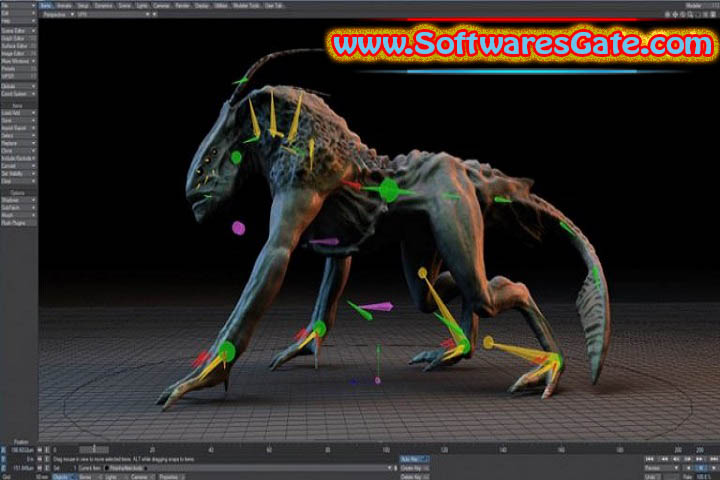The height and width of the screenshot is (480, 720).
Task: Click the Z position value field
Action: [21, 468]
